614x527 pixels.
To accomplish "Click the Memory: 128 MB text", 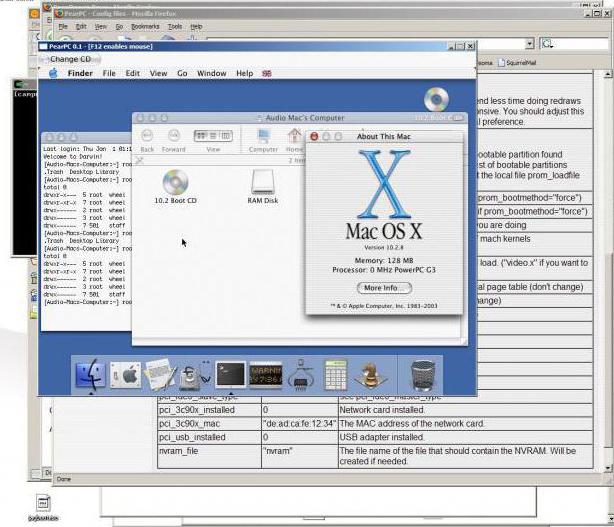I will (x=384, y=260).
